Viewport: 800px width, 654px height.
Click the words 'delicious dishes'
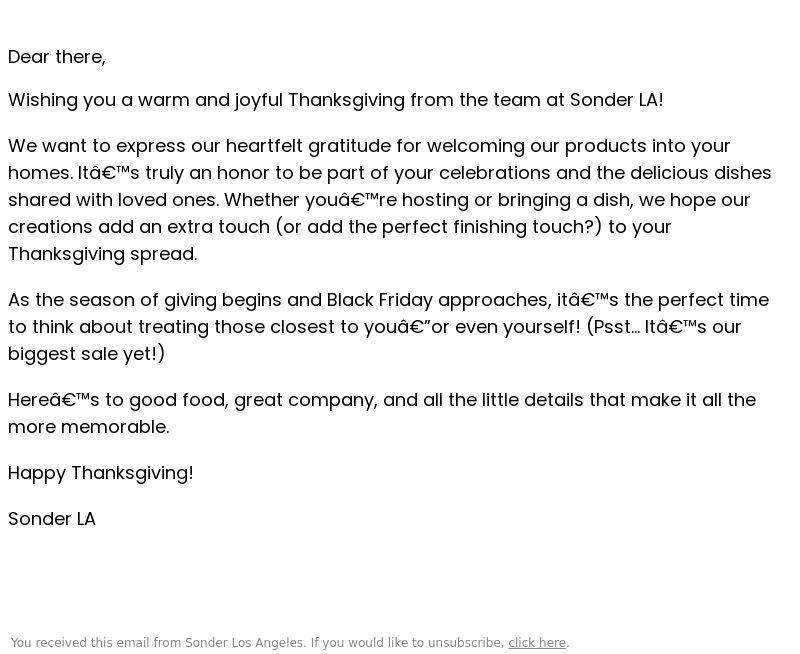point(701,173)
